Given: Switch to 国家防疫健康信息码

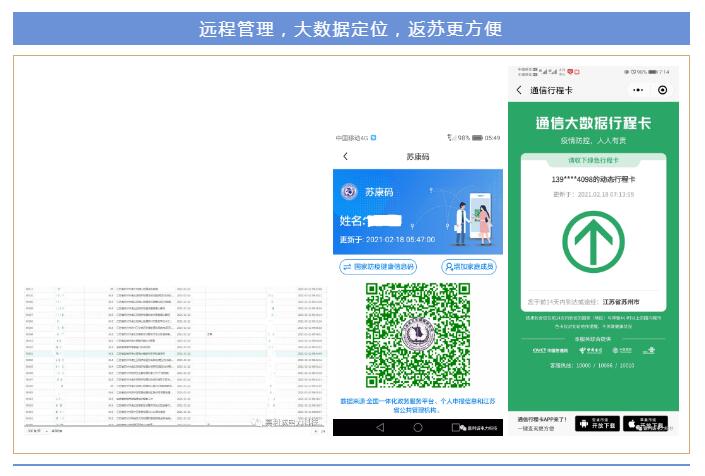Looking at the screenshot, I should click(378, 267).
